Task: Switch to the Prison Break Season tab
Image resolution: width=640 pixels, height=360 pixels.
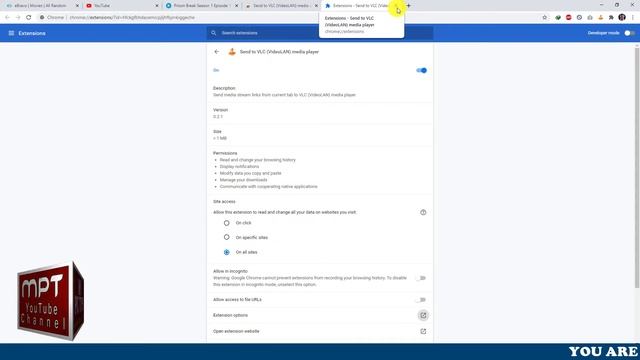Action: coord(200,6)
